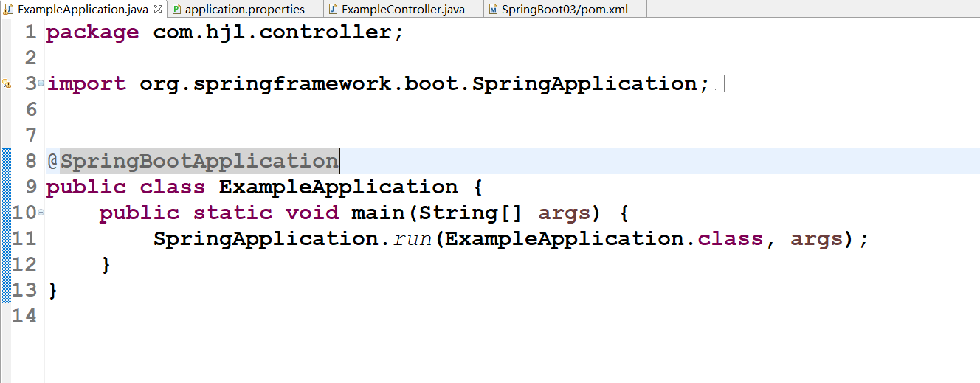Viewport: 980px width, 383px height.
Task: Click Java file icon on ExampleController.java tab
Action: click(334, 10)
